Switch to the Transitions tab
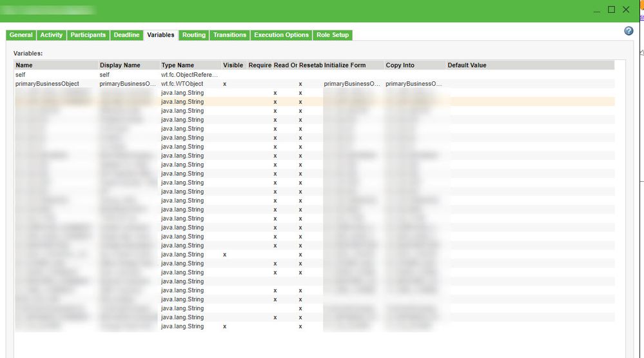The height and width of the screenshot is (358, 644). point(229,35)
